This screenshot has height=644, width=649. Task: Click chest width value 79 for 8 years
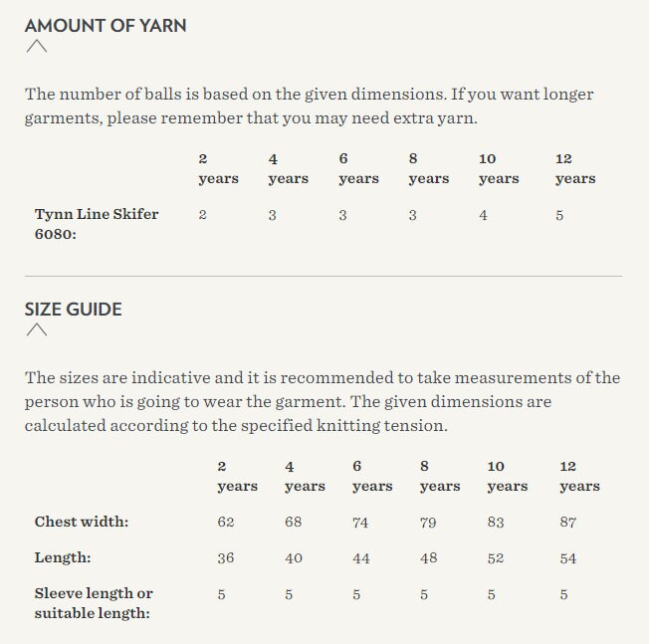(x=428, y=522)
